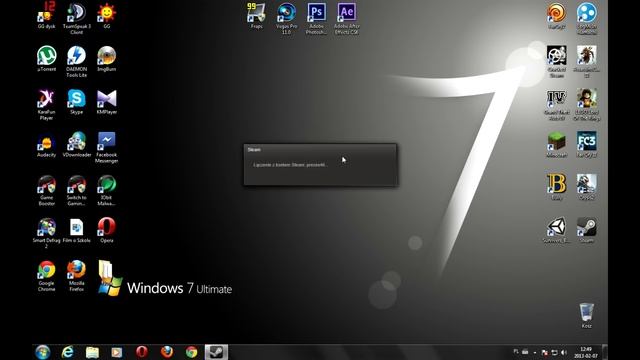The height and width of the screenshot is (360, 640).
Task: Select the DAEMON Tools Lite icon
Action: (77, 61)
